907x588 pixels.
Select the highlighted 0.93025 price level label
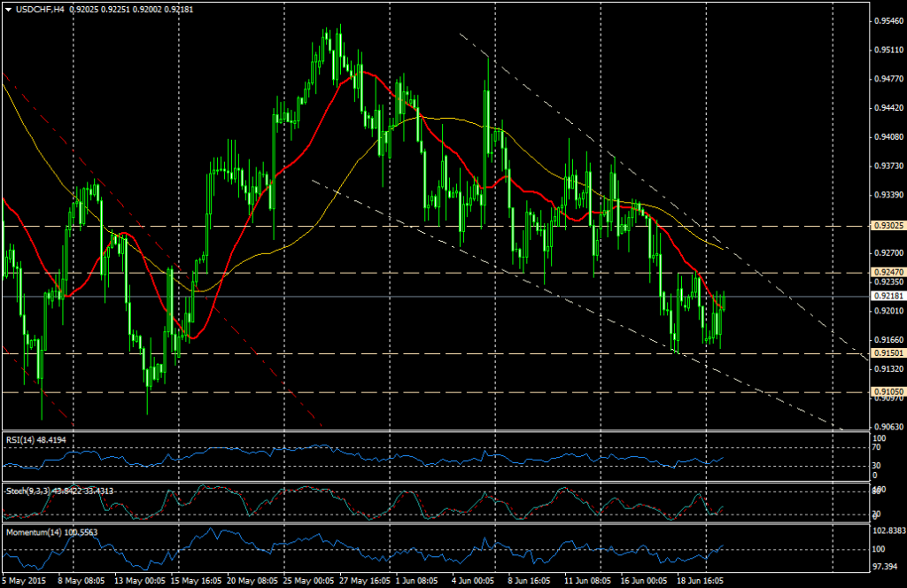click(886, 227)
